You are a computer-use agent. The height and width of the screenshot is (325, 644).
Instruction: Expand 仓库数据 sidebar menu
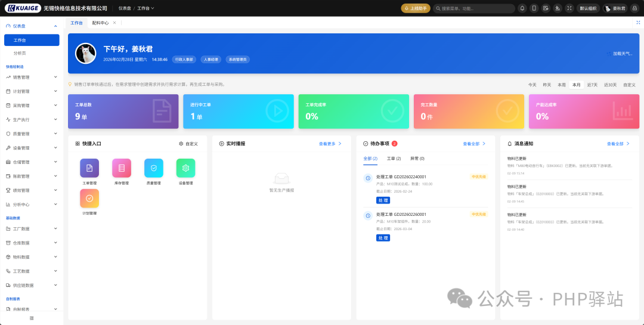tap(32, 243)
